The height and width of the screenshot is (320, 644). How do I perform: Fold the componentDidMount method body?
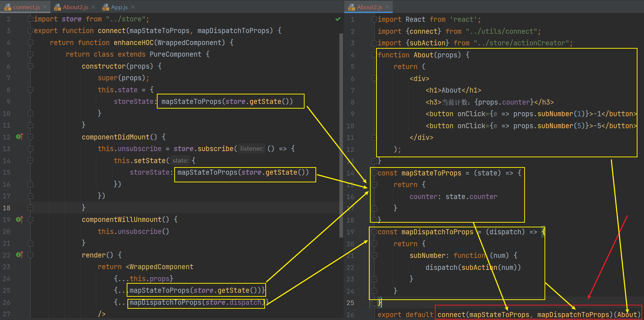click(30, 137)
